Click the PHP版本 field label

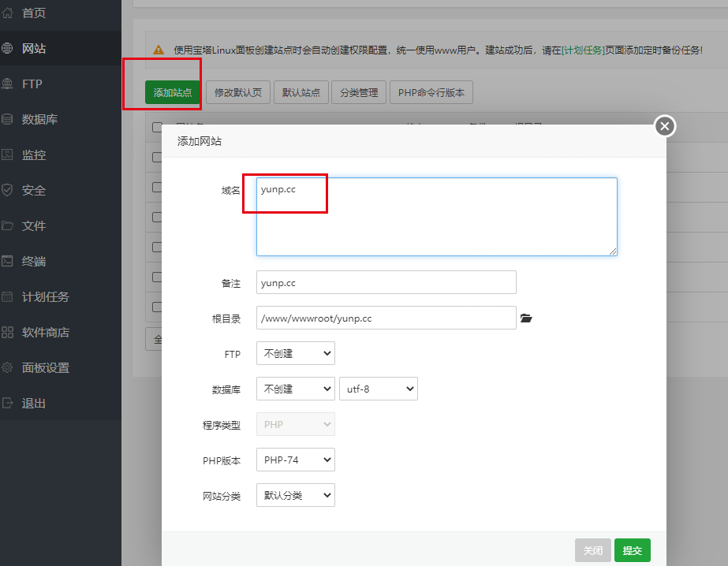(x=222, y=460)
